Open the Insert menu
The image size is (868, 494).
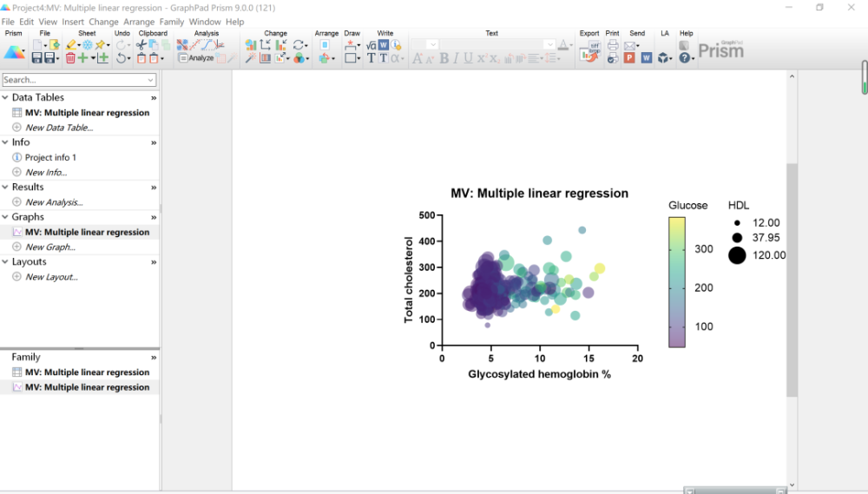[x=73, y=22]
